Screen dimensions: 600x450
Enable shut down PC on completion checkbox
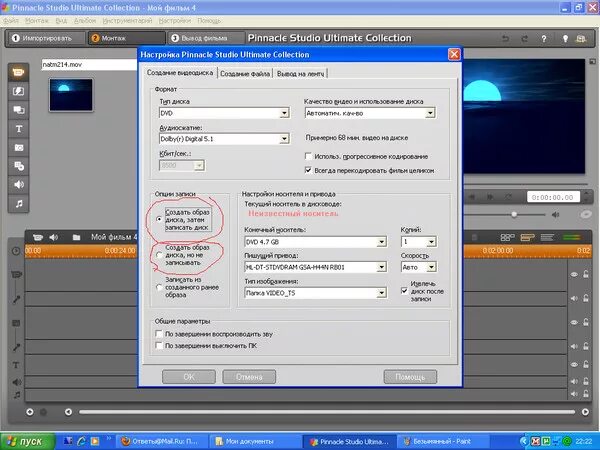159,346
